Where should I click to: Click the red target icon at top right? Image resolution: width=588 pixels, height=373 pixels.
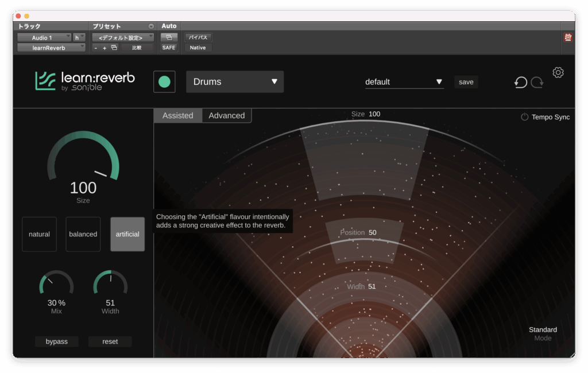coord(568,37)
